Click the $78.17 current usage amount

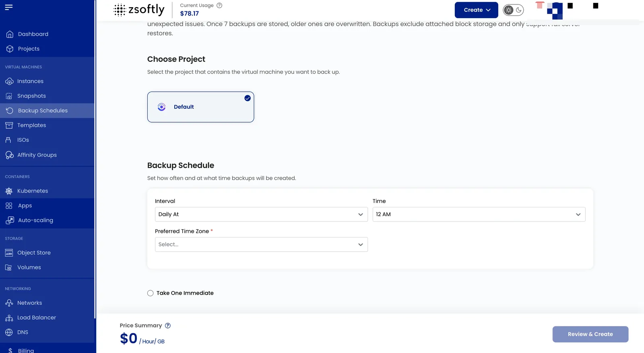click(x=189, y=14)
